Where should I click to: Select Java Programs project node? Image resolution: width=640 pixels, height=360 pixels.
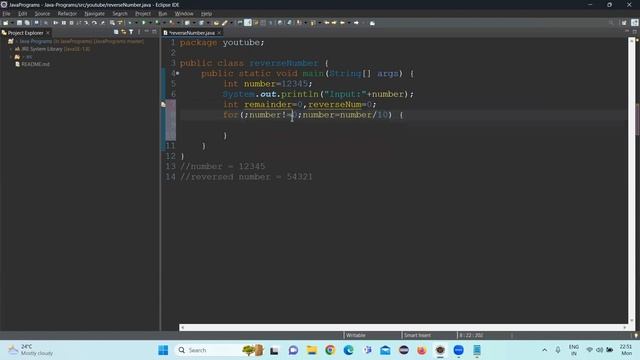[81, 41]
